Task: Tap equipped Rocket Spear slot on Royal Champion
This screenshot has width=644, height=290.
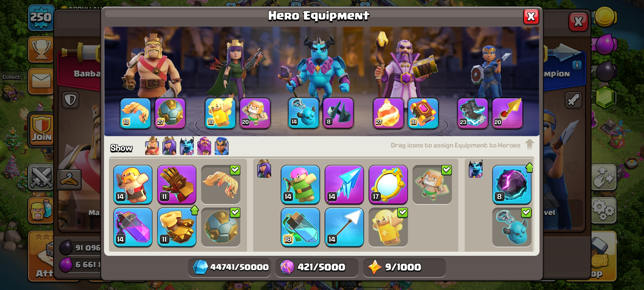Action: coord(507,113)
